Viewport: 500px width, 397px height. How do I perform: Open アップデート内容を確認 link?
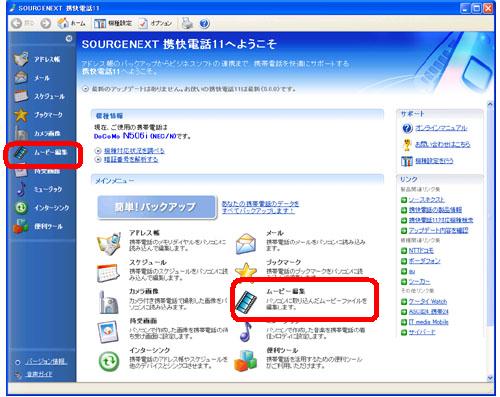point(438,231)
